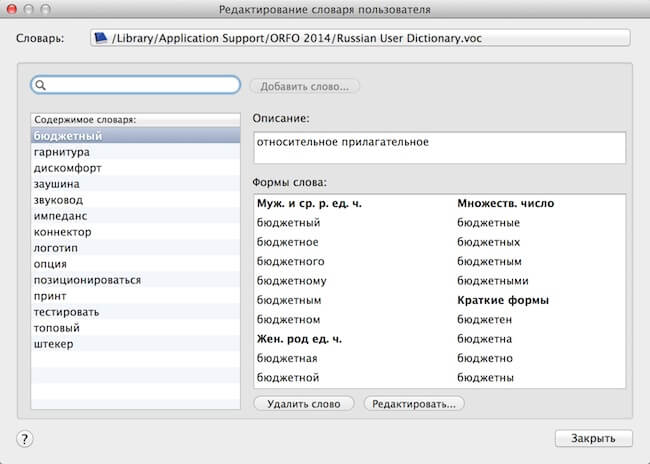Click the Добавить слово... button

304,87
